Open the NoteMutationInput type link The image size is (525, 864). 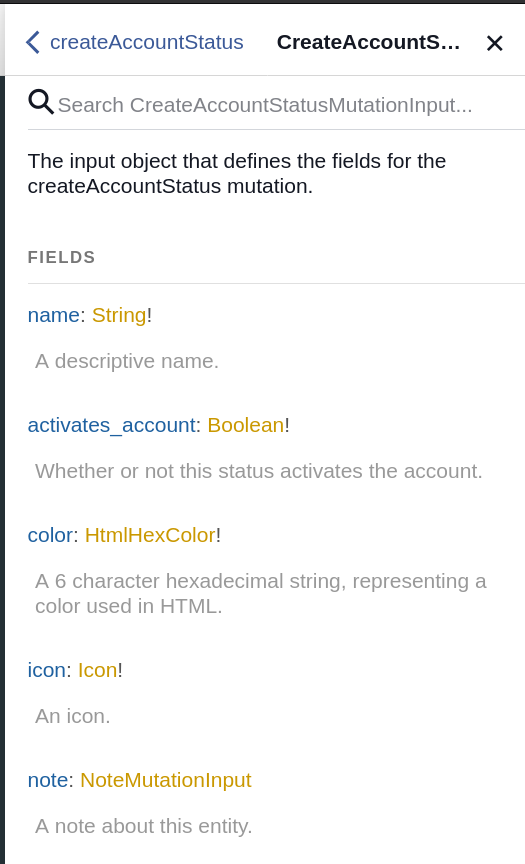pos(166,780)
